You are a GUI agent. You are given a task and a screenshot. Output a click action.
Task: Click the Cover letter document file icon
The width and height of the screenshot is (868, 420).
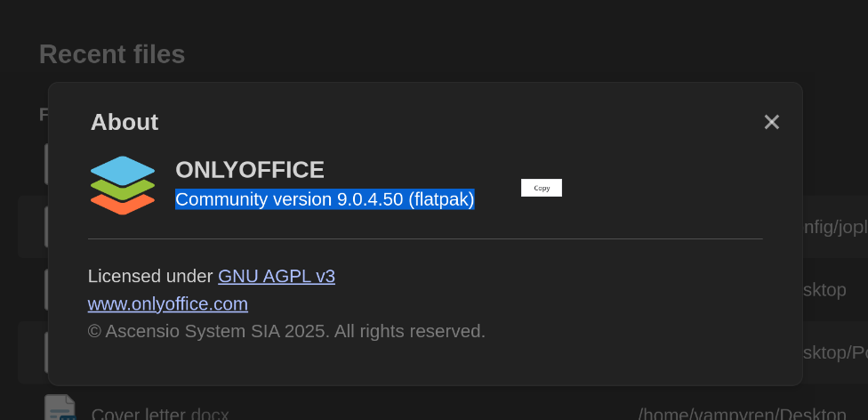(60, 408)
